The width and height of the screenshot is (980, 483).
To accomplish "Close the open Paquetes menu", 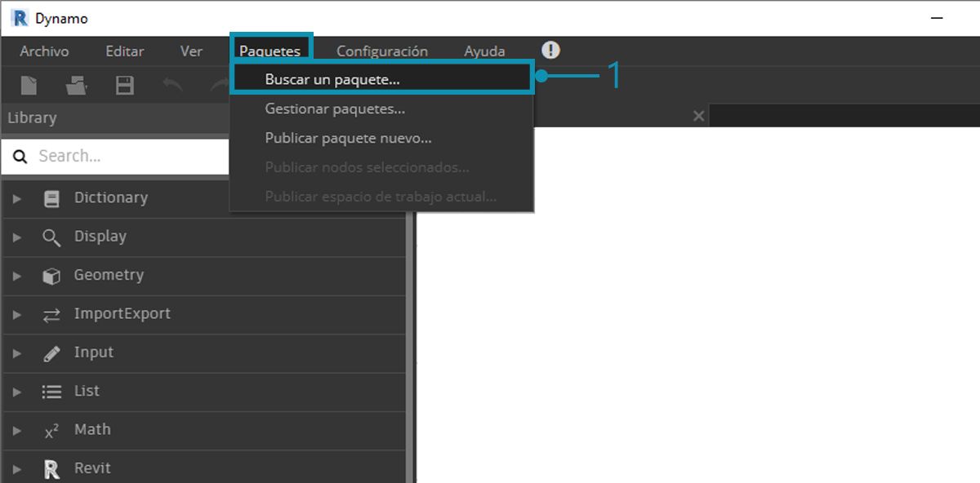I will click(270, 51).
